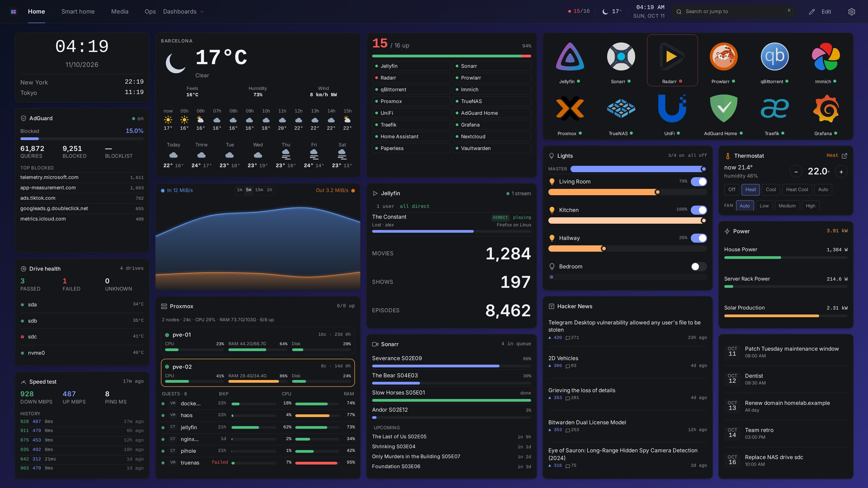Select the pve-02 node card
868x488 pixels.
click(258, 373)
